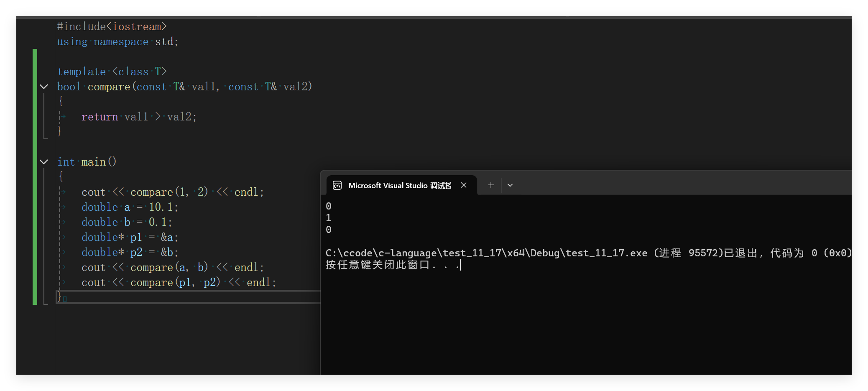Click the '按任意键关闭此窗口' console message

coord(393,265)
